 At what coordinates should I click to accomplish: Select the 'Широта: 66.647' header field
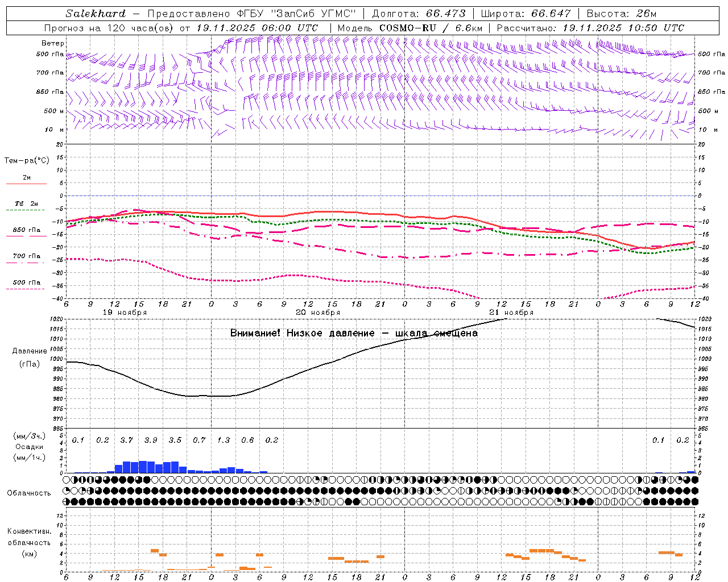(526, 14)
